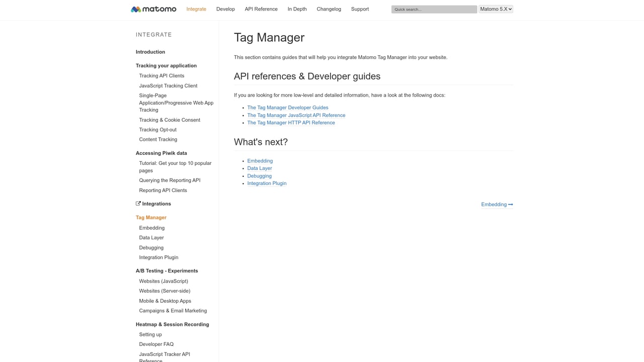Go to the Embedding page via bottom navigation
Screen dimensions: 644x362
[493, 204]
